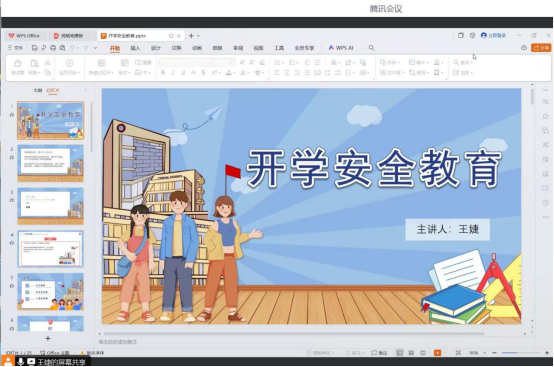This screenshot has width=554, height=367.
Task: Open the new-tab dropdown arrow beside plus
Action: coord(198,36)
